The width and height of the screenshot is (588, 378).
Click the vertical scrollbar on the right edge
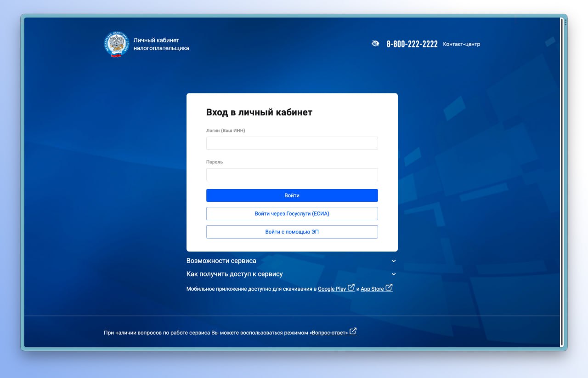(x=561, y=184)
